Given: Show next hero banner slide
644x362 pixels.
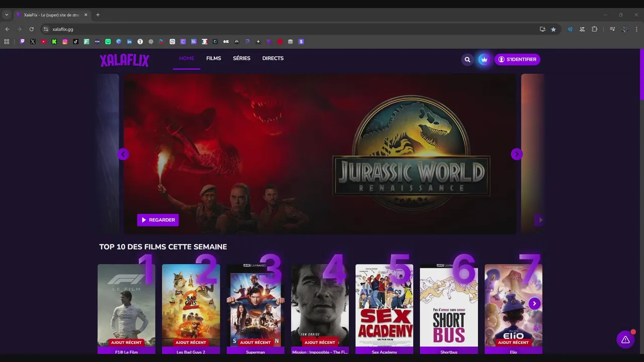Looking at the screenshot, I should pos(517,154).
